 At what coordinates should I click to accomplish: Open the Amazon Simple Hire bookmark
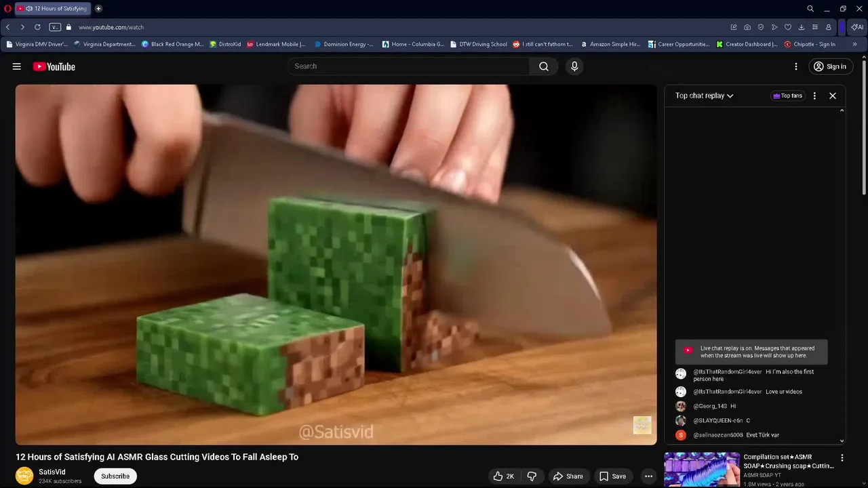610,44
